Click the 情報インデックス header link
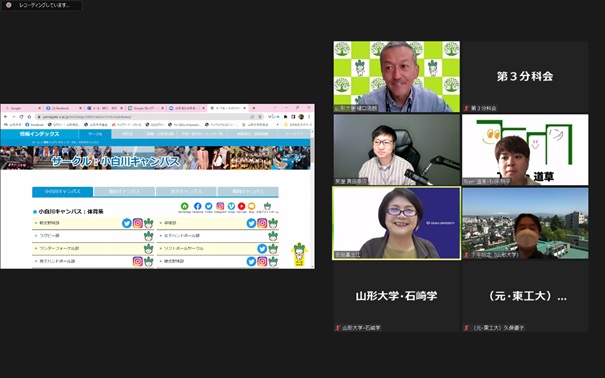The height and width of the screenshot is (378, 605). 39,134
